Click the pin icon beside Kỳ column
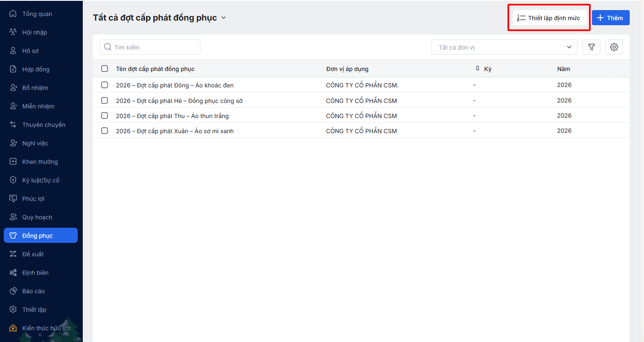644x342 pixels. tap(477, 68)
